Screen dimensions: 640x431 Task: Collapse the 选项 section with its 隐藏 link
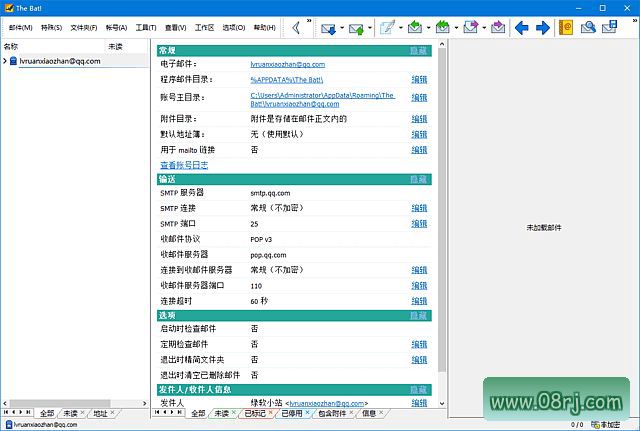[418, 315]
